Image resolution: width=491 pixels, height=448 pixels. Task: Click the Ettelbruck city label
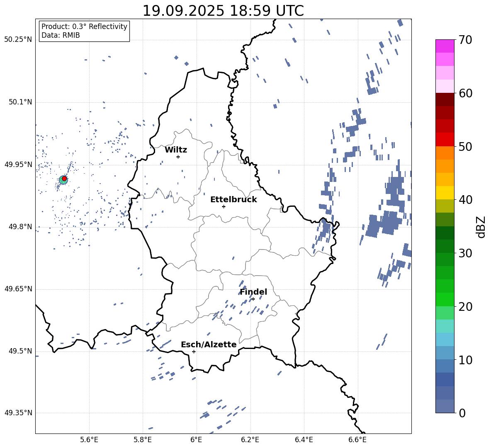[x=233, y=200]
